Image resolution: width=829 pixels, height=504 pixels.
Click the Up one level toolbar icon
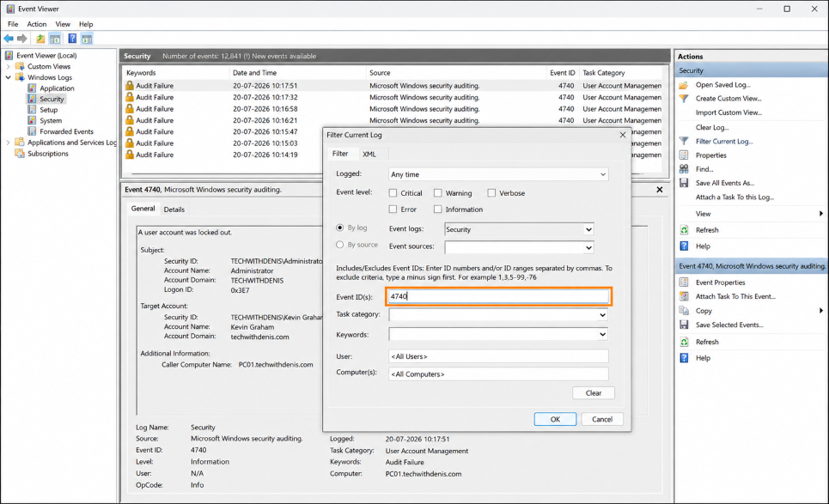click(x=40, y=39)
